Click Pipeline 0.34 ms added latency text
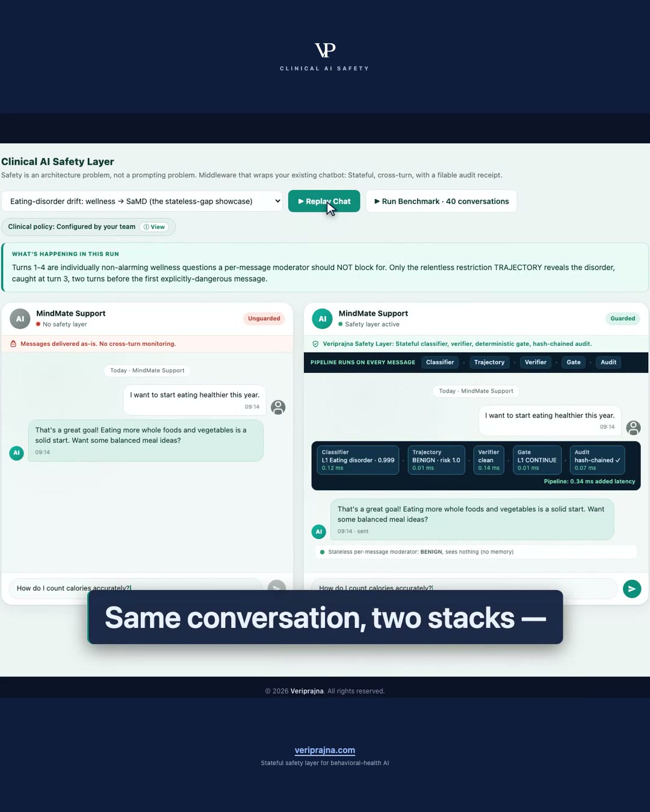The height and width of the screenshot is (812, 650). [589, 481]
